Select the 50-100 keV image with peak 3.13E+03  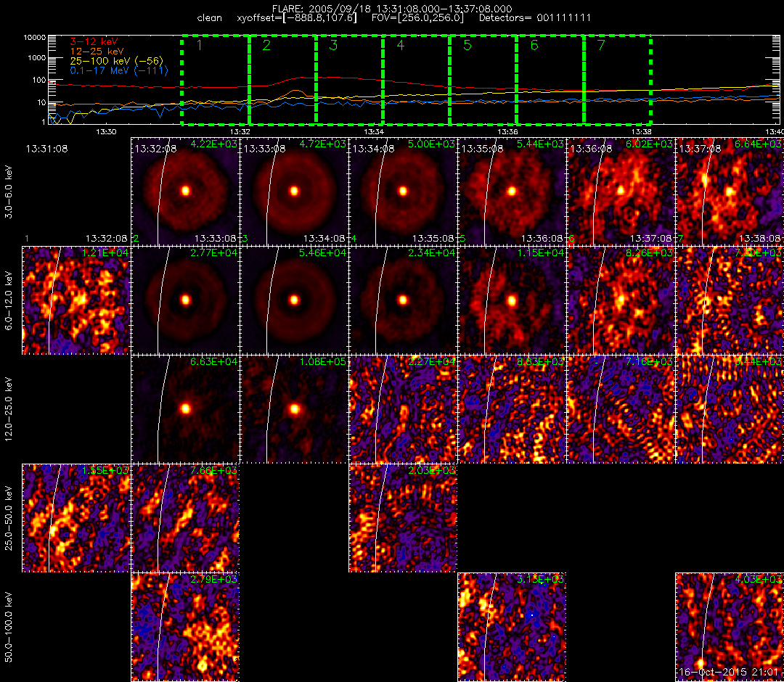point(512,627)
